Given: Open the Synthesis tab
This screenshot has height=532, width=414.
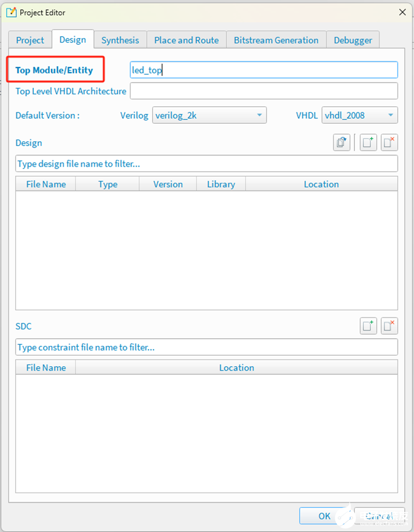Looking at the screenshot, I should pyautogui.click(x=120, y=40).
